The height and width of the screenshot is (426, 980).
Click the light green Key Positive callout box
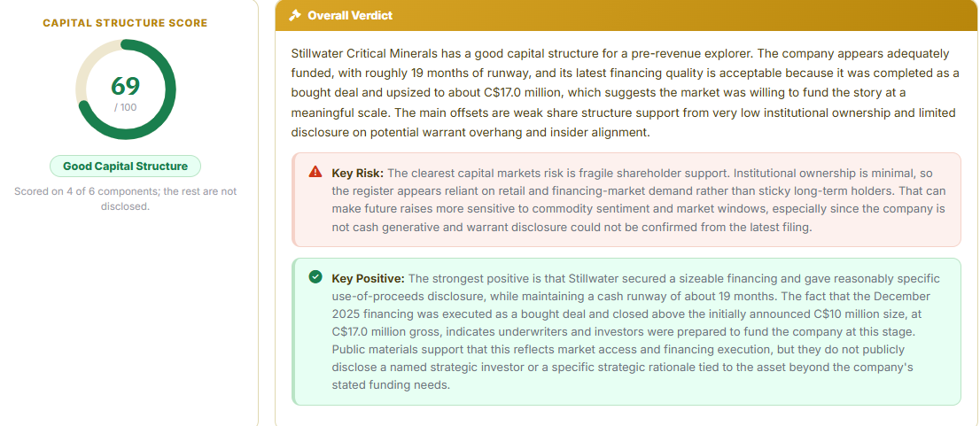(626, 332)
